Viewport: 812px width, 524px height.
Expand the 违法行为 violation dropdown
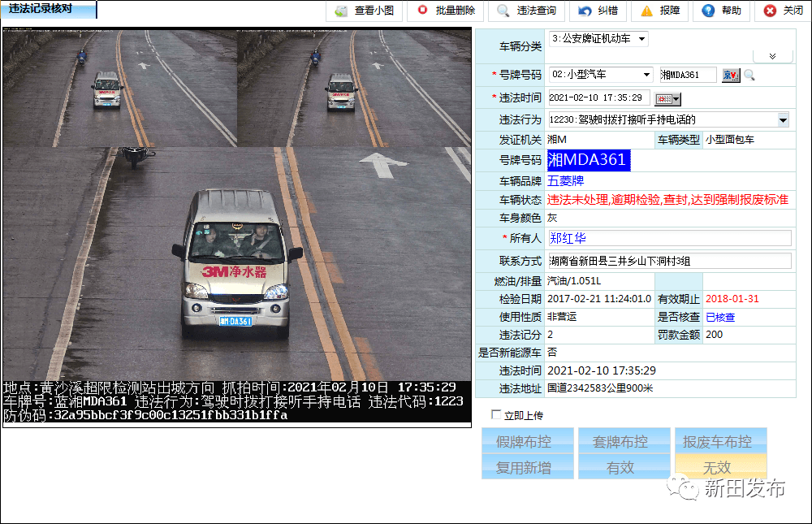point(783,120)
